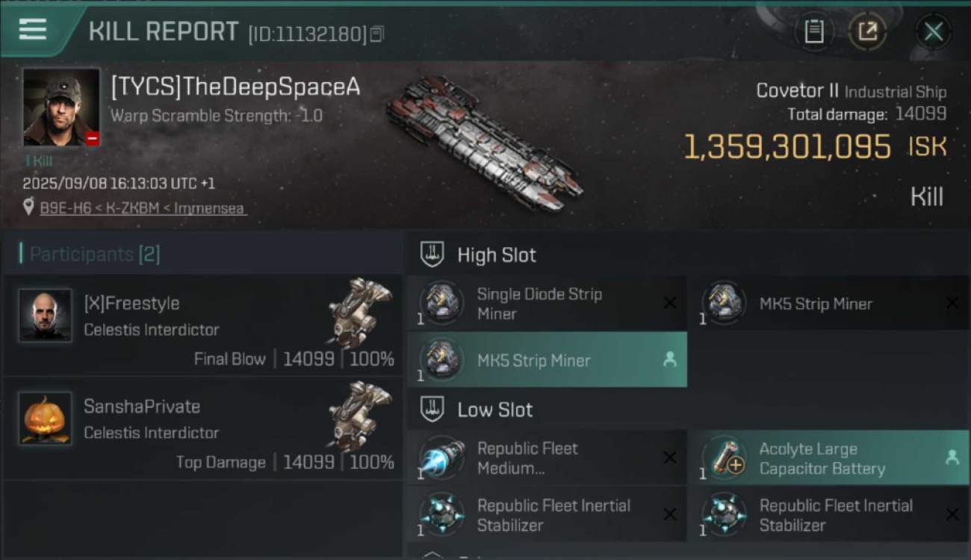This screenshot has height=560, width=971.
Task: Open the hamburger menu
Action: [33, 30]
